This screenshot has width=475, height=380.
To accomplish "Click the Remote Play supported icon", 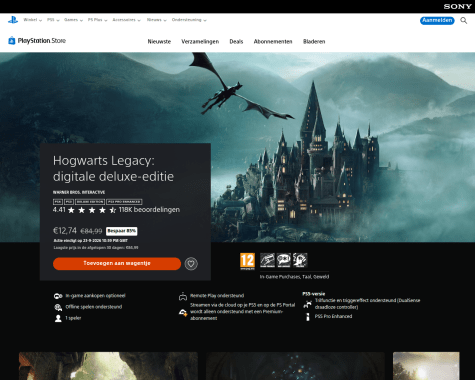I will 183,296.
